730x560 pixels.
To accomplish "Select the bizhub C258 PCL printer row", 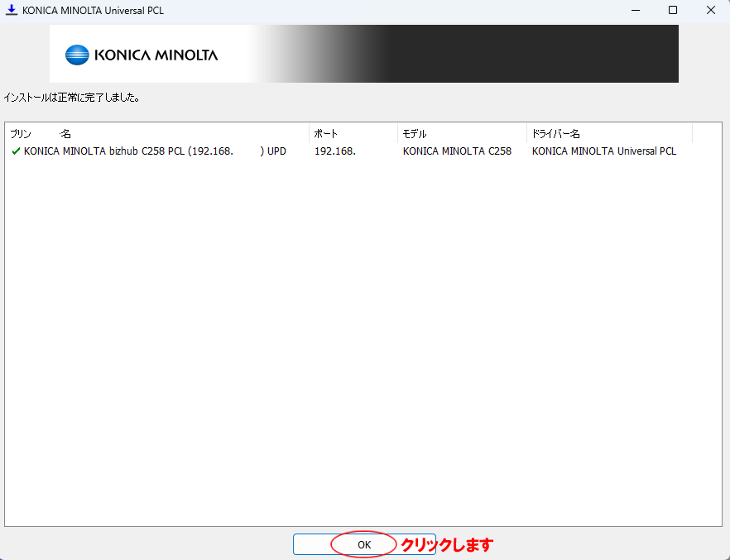I will (x=348, y=151).
